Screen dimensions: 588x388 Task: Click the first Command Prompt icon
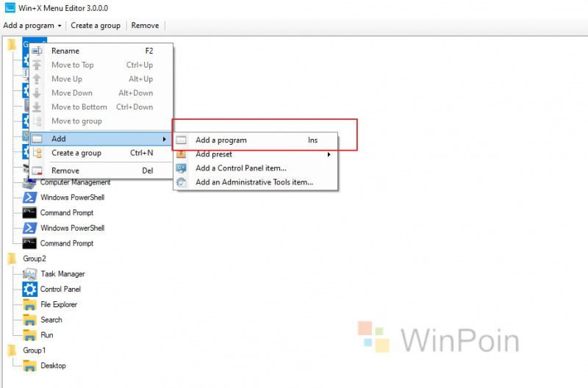[x=29, y=213]
